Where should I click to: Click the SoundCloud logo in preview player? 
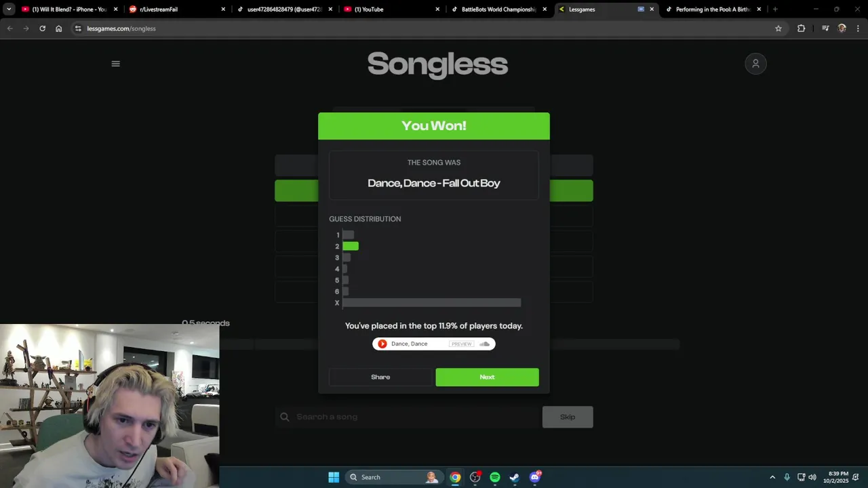pos(484,344)
